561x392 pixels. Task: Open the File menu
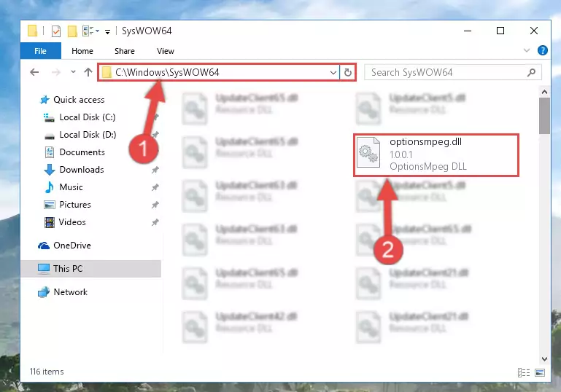pyautogui.click(x=40, y=51)
